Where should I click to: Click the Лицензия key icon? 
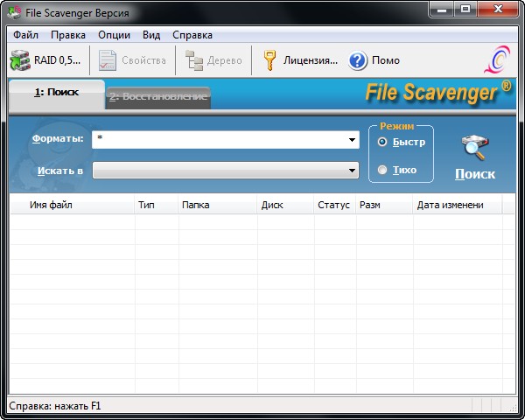point(269,60)
